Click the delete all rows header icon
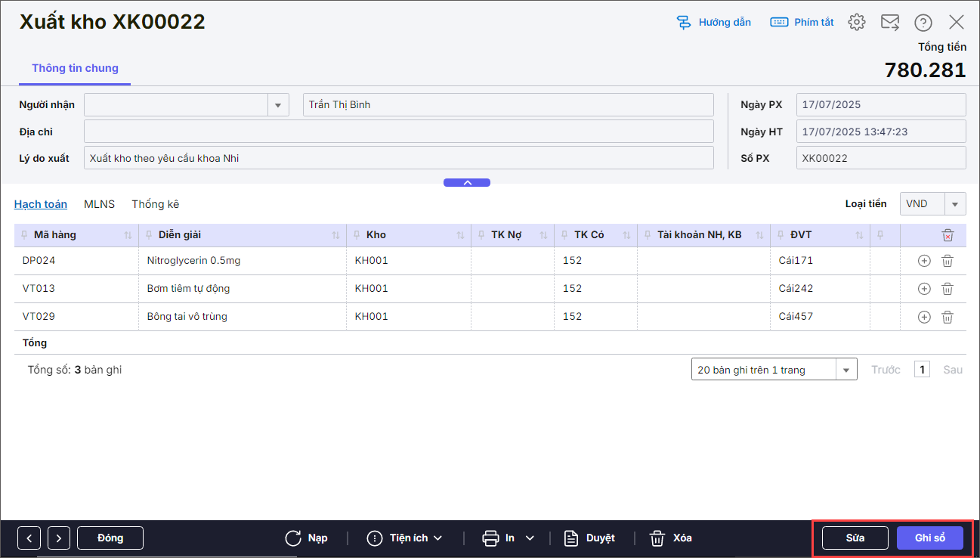980x558 pixels. coord(948,235)
